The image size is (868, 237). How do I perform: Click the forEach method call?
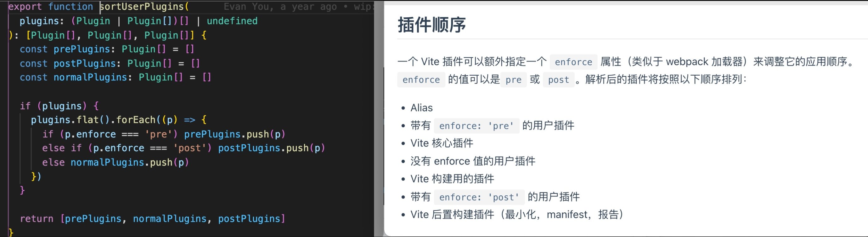point(136,120)
